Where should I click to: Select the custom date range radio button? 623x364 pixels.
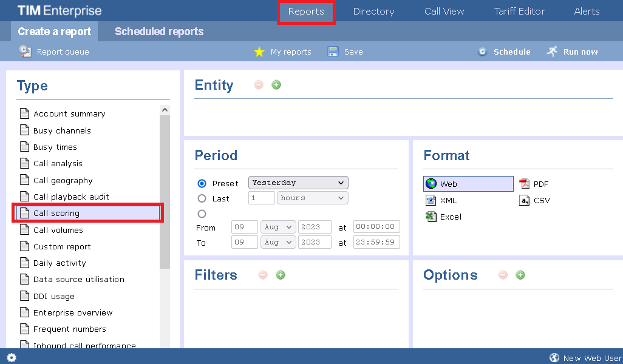coord(202,214)
